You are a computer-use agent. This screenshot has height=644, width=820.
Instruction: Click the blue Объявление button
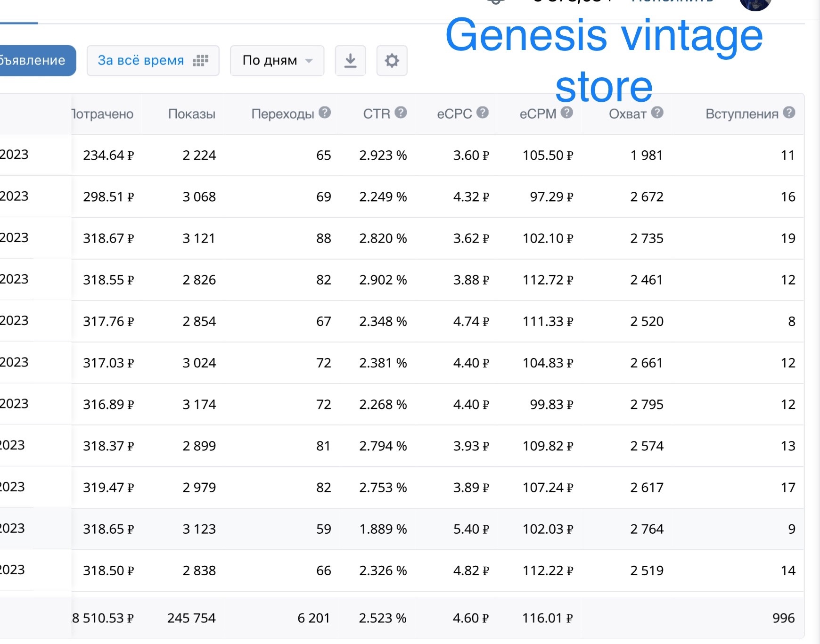click(x=35, y=61)
